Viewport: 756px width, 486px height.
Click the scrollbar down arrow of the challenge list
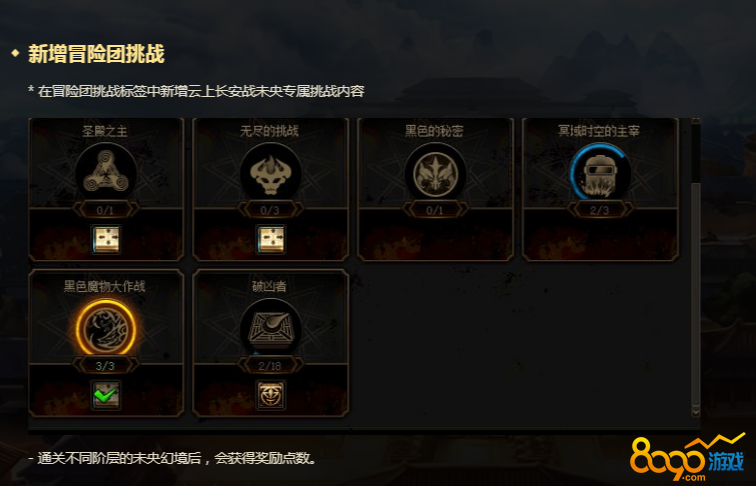695,412
